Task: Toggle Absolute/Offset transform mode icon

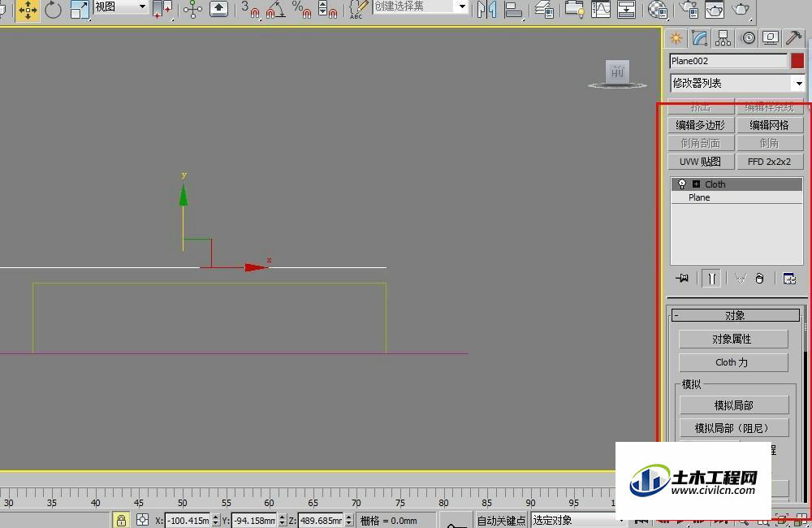Action: pos(142,520)
